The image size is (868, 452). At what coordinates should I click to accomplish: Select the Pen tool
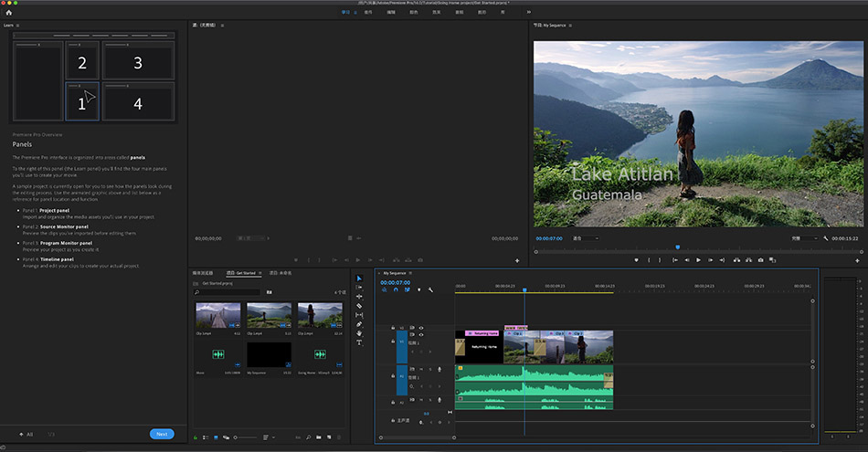pyautogui.click(x=359, y=324)
